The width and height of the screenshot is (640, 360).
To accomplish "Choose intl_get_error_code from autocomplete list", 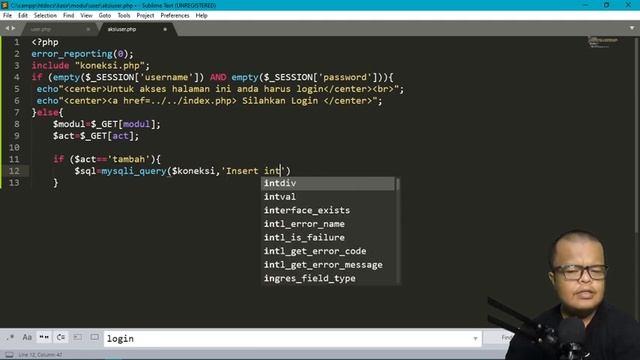I will [x=328, y=251].
